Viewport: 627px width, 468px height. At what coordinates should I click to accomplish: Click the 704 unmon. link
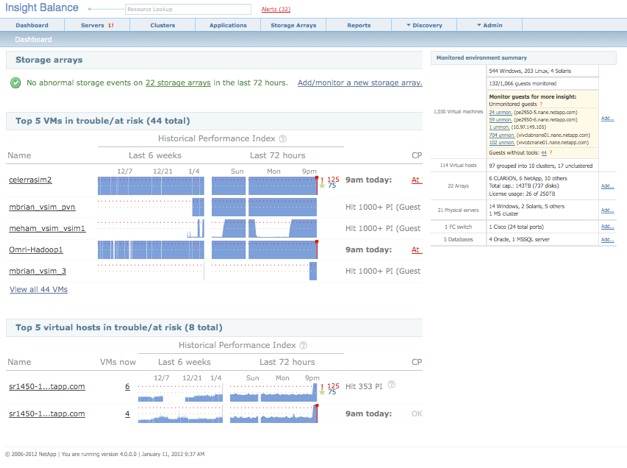click(x=502, y=135)
